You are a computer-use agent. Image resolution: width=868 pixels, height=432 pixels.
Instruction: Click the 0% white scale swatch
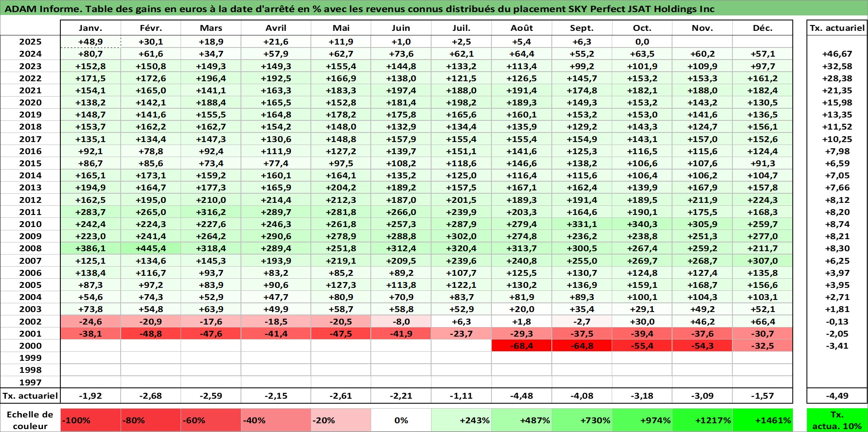click(401, 420)
